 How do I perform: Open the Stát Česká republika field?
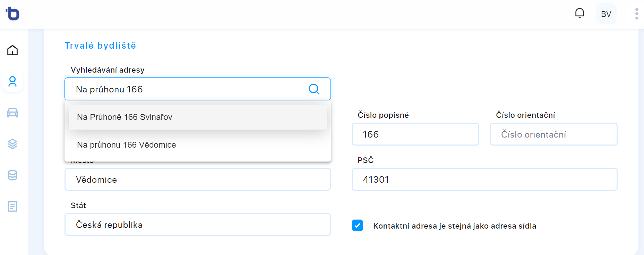point(198,224)
